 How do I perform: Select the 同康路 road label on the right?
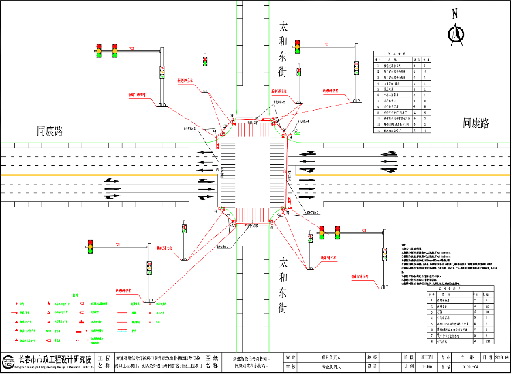[x=476, y=123]
